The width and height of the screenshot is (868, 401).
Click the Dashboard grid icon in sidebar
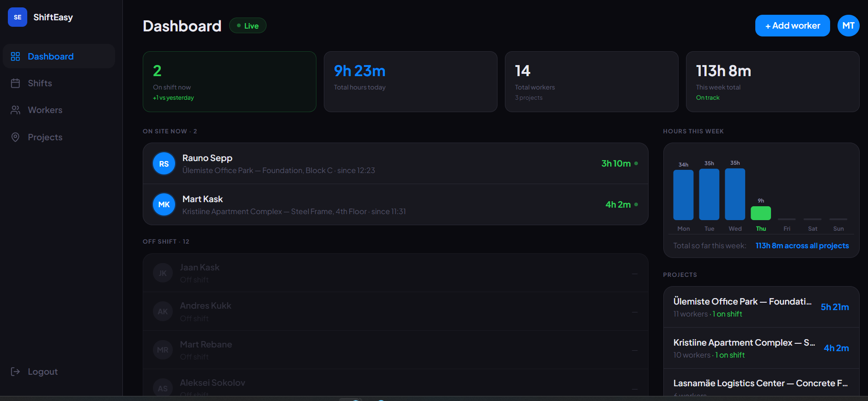point(15,56)
